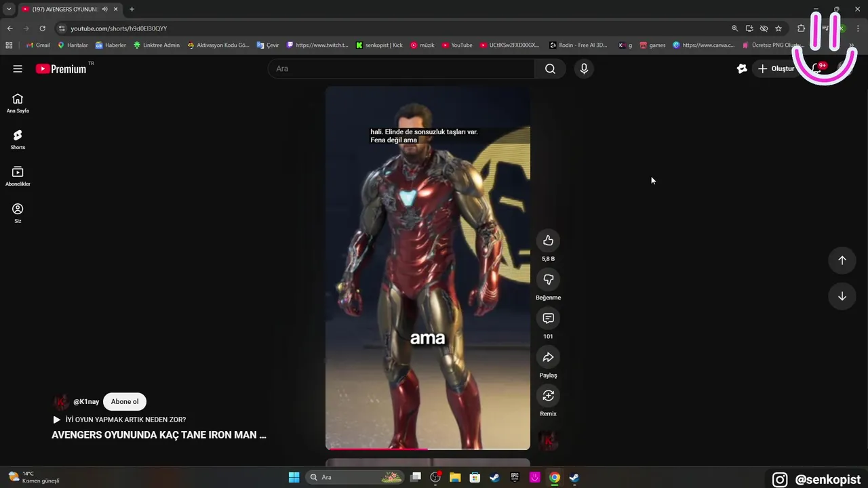Image resolution: width=868 pixels, height=488 pixels.
Task: Open the Çevir bookmark
Action: pyautogui.click(x=268, y=45)
